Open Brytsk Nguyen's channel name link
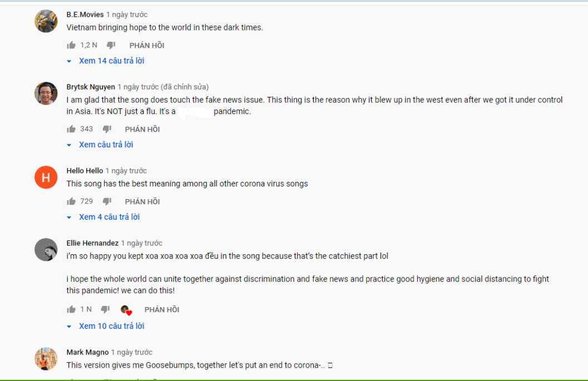 [91, 87]
